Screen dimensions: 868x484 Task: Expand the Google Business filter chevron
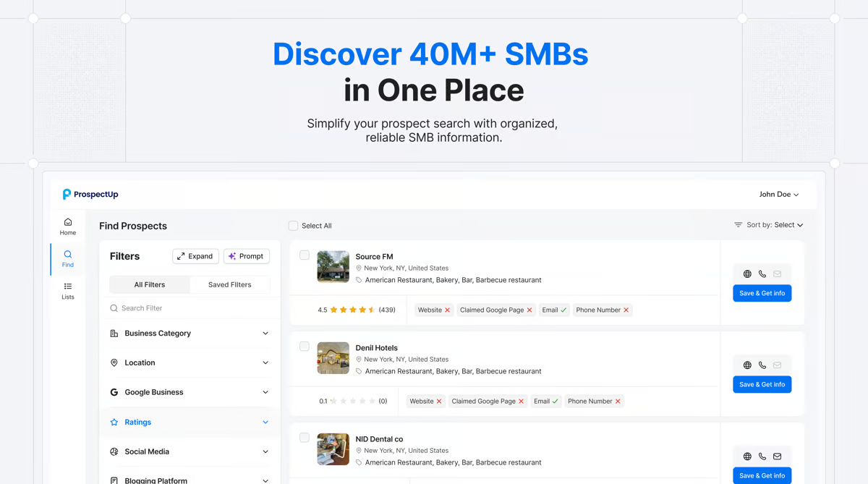point(265,392)
